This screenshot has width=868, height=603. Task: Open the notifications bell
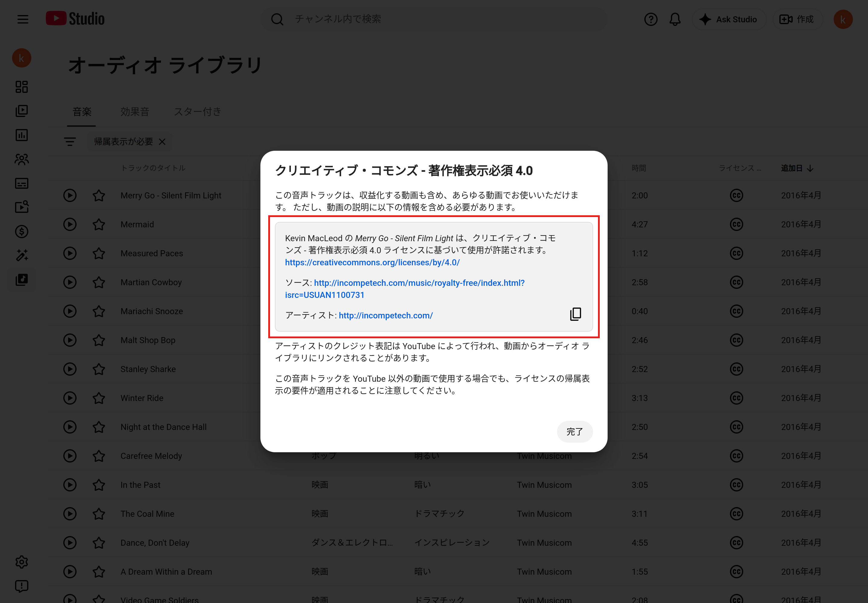(x=675, y=19)
